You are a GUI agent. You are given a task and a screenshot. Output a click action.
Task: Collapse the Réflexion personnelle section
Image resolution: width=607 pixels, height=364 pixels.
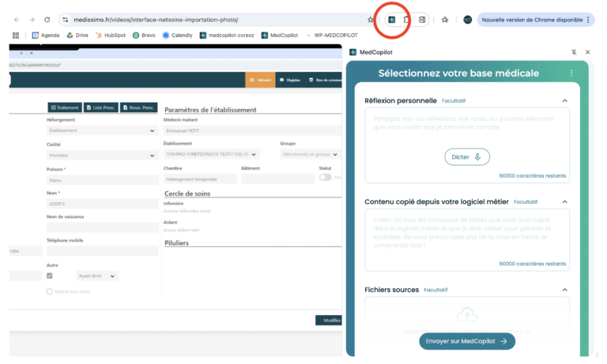tap(564, 101)
